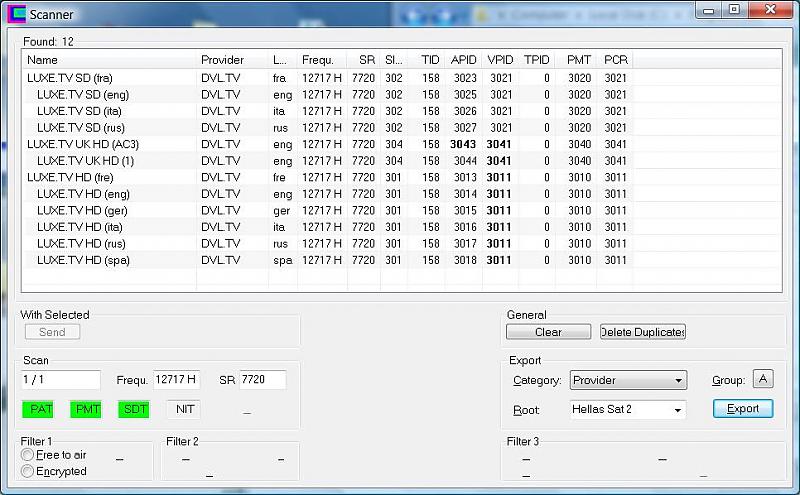The image size is (800, 495).
Task: Select the LUXE.TV SD (fra) row
Action: (328, 78)
